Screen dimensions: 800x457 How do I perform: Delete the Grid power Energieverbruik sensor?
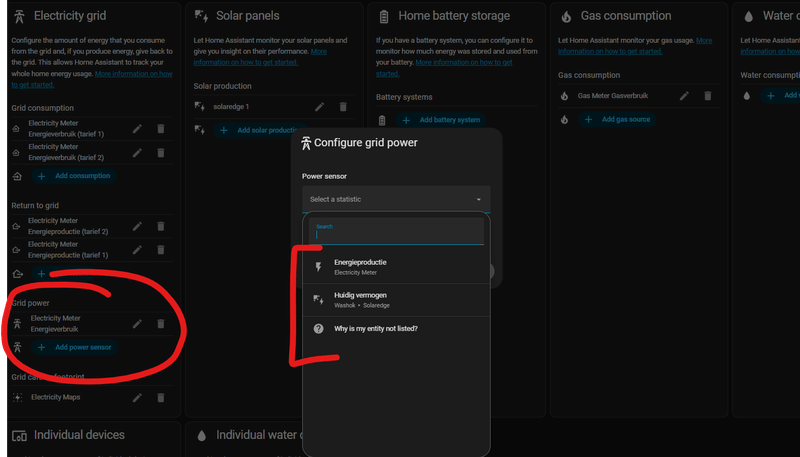pos(160,323)
